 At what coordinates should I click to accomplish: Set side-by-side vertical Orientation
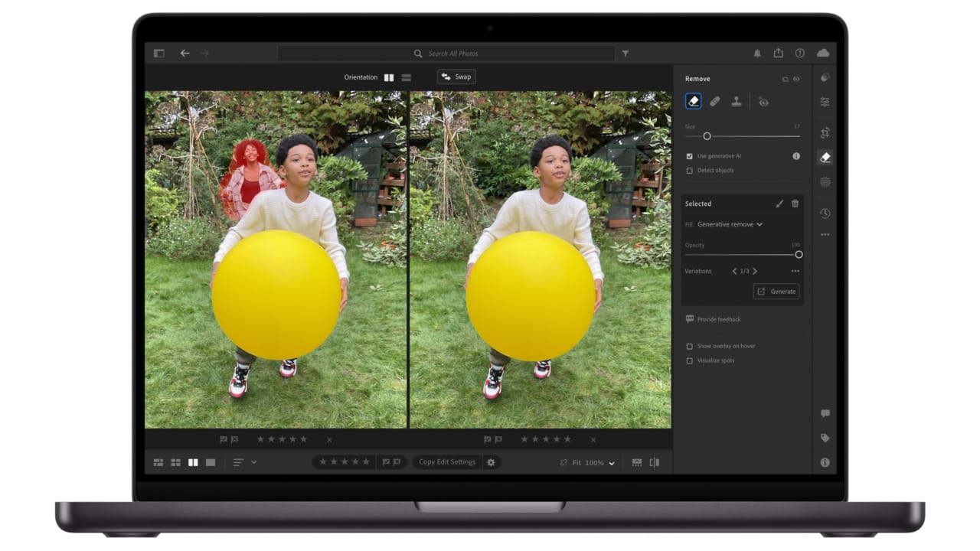click(x=389, y=77)
